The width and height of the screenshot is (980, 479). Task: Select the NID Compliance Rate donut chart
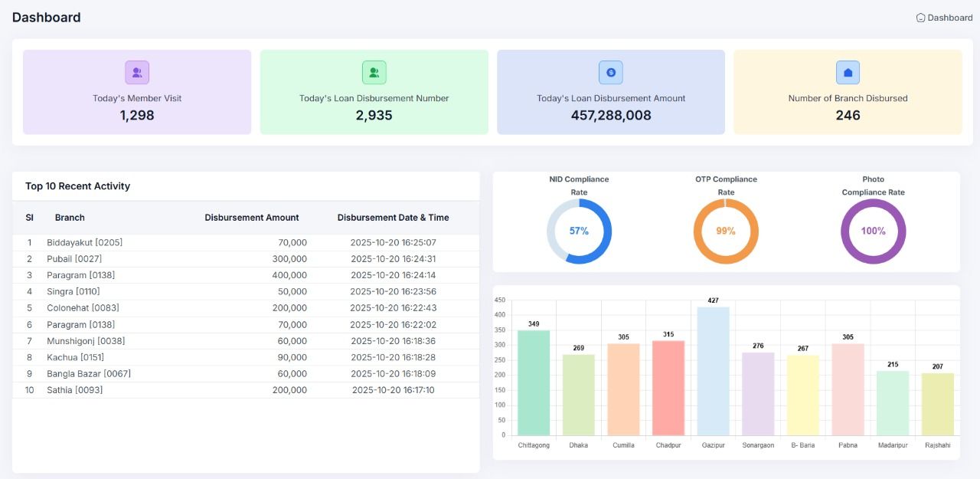coord(579,229)
